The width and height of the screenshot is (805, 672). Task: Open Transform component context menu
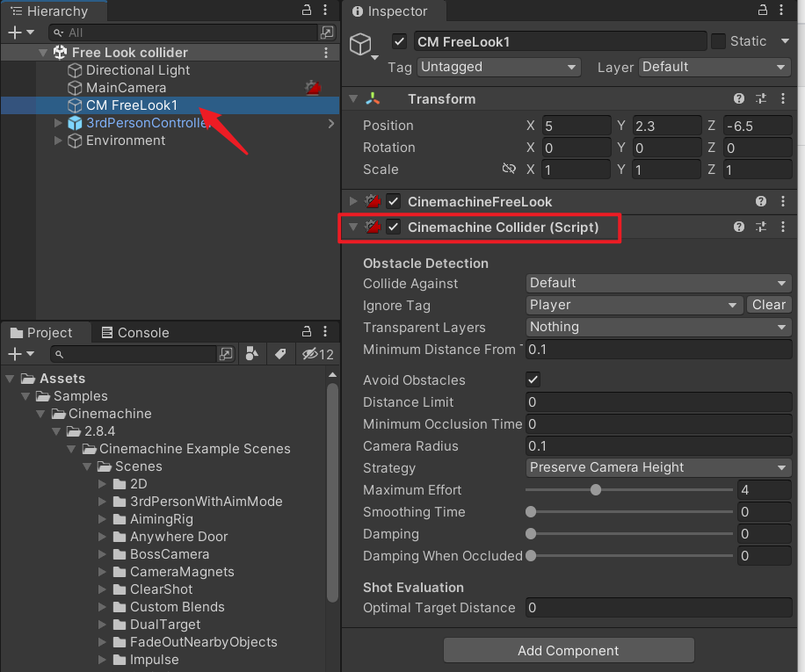783,99
